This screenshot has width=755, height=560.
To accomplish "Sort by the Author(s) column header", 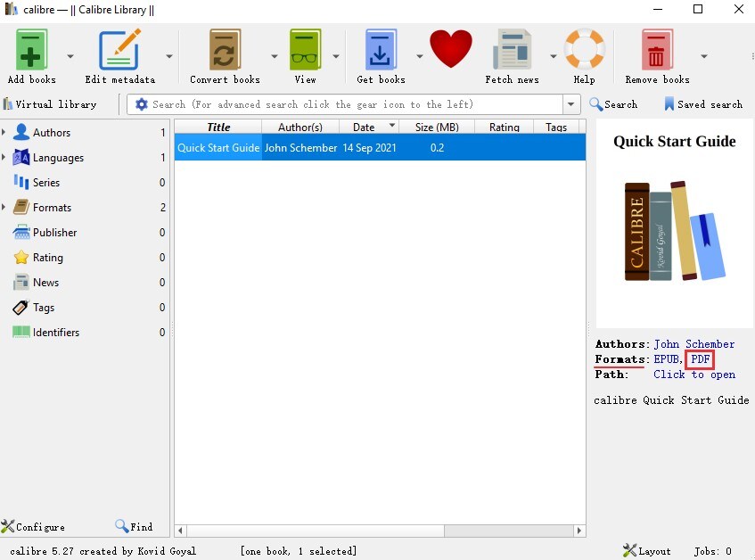I will coord(300,127).
